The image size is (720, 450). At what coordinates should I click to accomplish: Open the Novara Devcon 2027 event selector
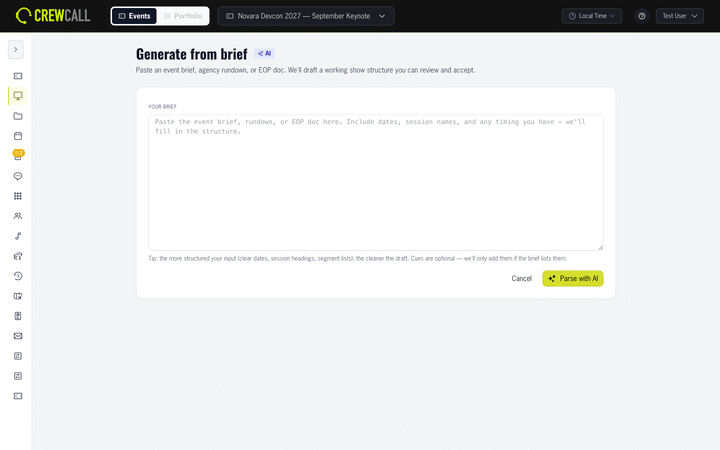pyautogui.click(x=306, y=16)
